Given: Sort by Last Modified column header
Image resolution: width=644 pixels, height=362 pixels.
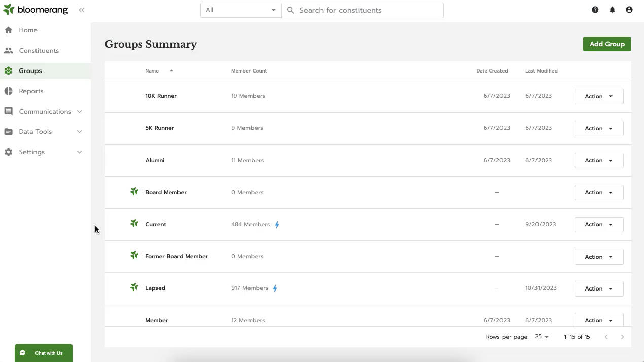Looking at the screenshot, I should coord(542,71).
